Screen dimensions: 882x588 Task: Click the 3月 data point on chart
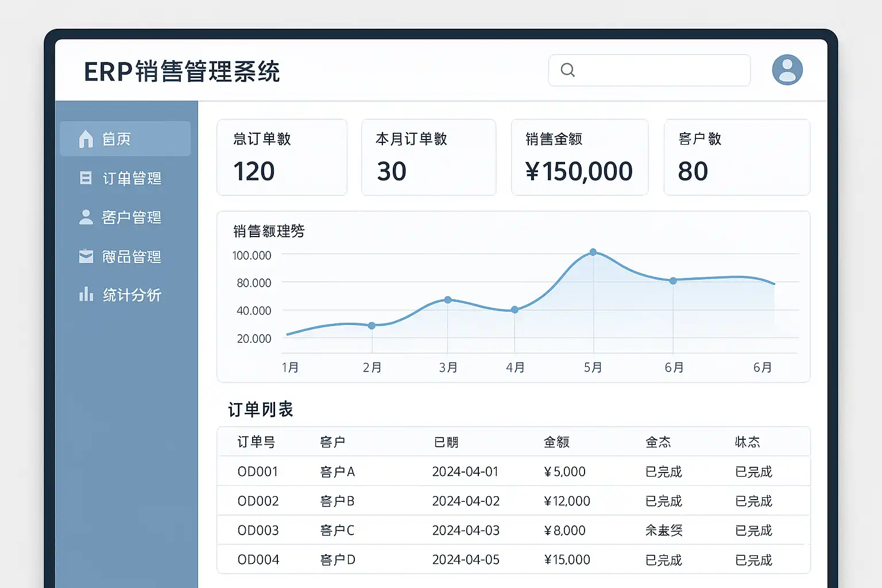pos(448,300)
